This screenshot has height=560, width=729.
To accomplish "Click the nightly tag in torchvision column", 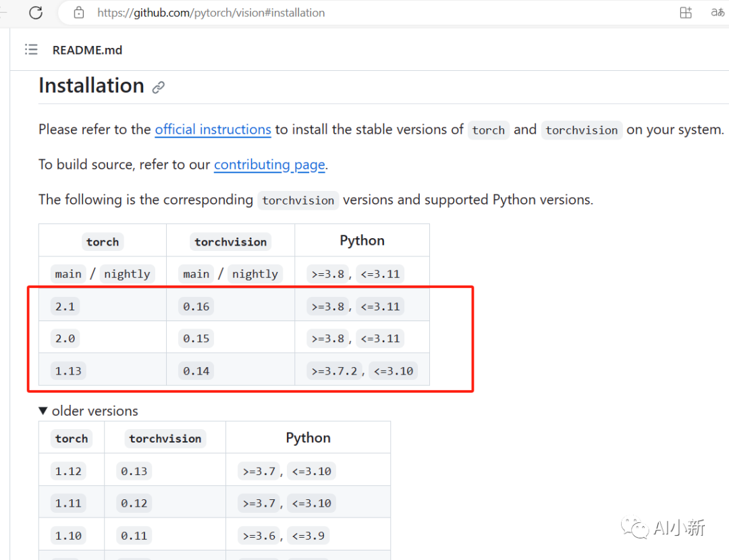I will click(x=254, y=274).
